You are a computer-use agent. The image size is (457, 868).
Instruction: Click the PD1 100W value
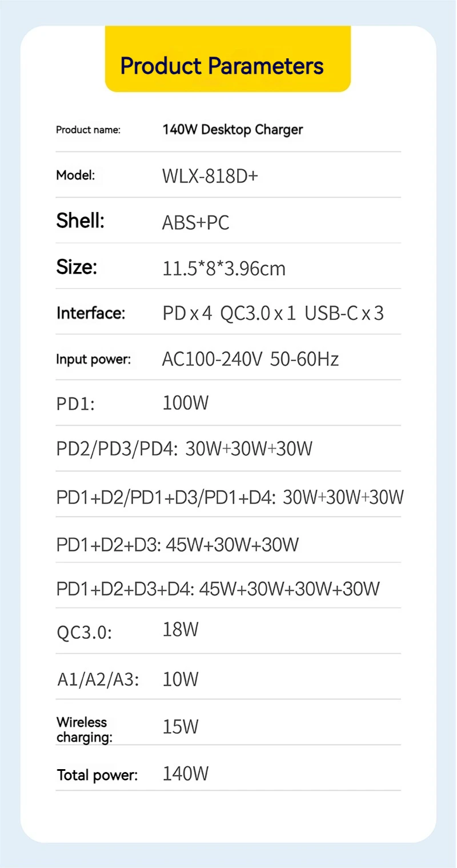click(186, 403)
